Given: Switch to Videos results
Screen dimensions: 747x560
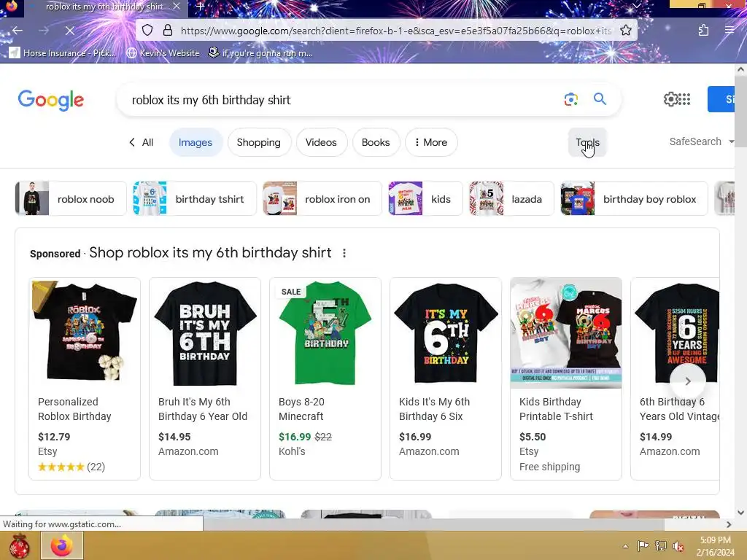Looking at the screenshot, I should coord(321,142).
